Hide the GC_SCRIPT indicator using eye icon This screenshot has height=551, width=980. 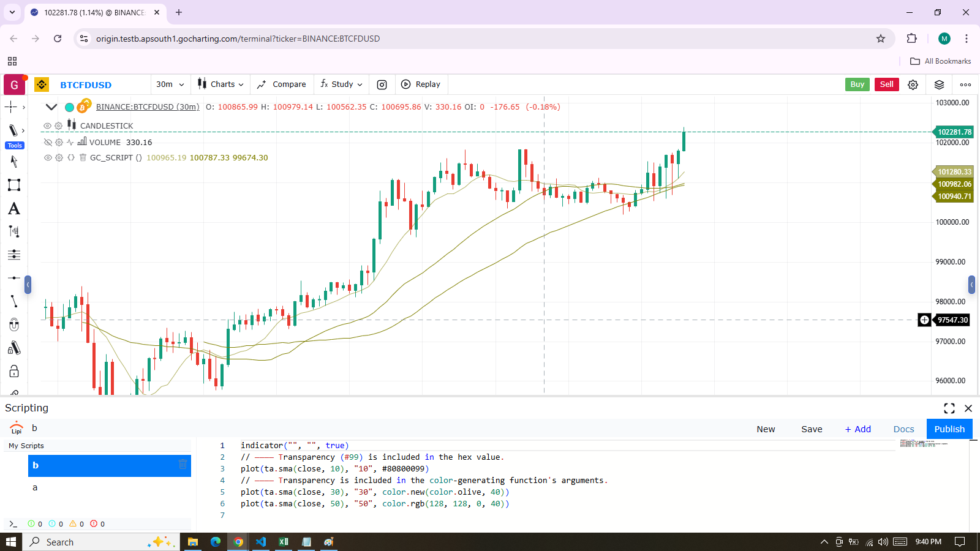(48, 157)
